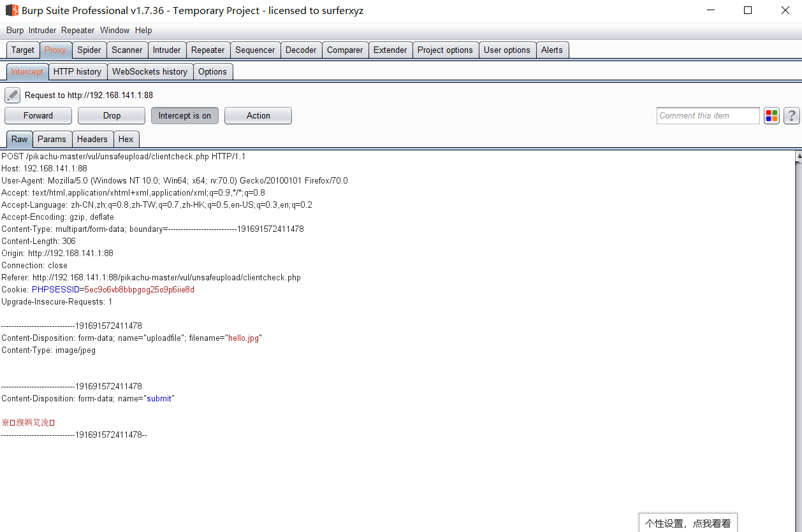Open the Intruder menu in menu bar
The height and width of the screenshot is (532, 802).
click(42, 30)
